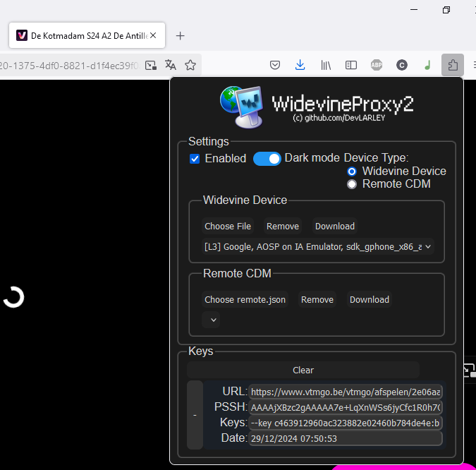Click the Keys field starting --key c463
Image resolution: width=476 pixels, height=470 pixels.
(346, 423)
